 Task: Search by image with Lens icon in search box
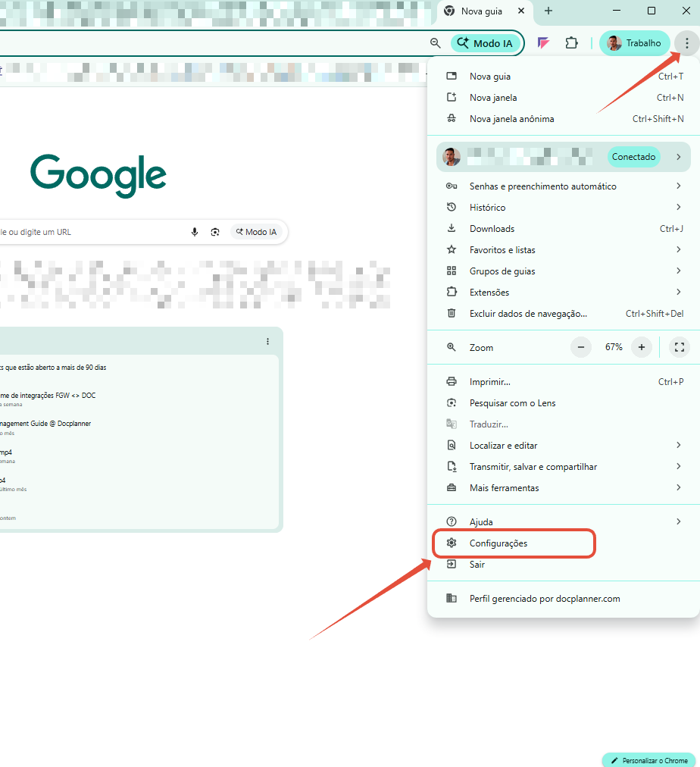pyautogui.click(x=215, y=232)
